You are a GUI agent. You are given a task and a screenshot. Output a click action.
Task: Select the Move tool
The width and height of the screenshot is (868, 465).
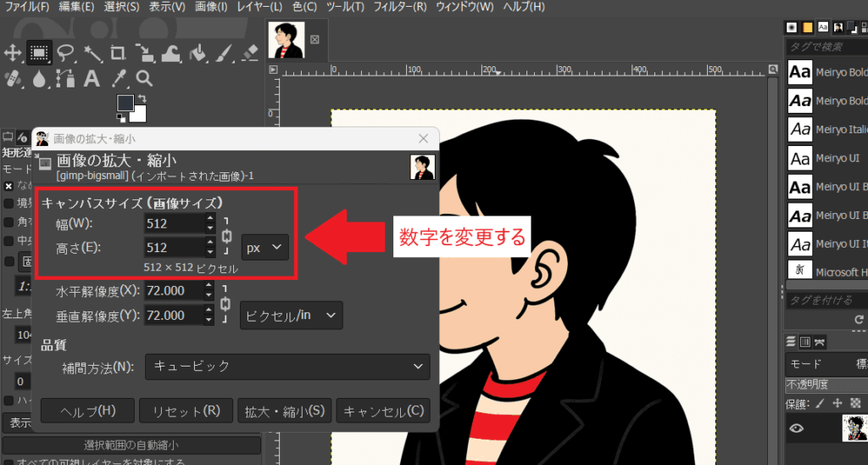(x=12, y=53)
